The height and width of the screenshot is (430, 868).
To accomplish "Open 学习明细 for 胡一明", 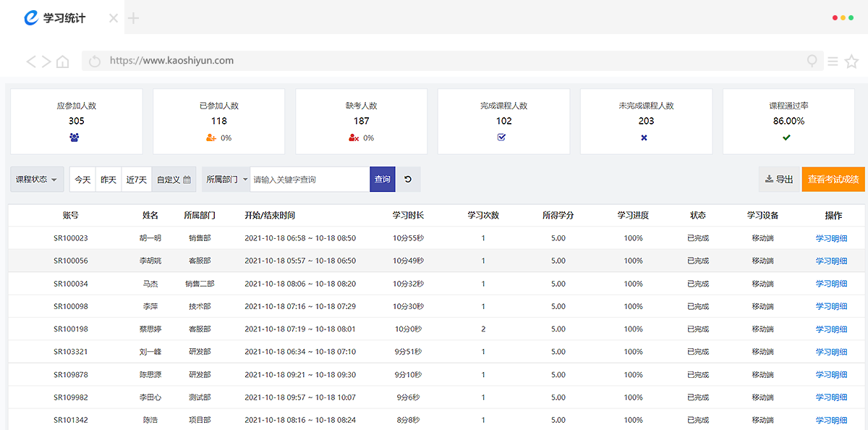I will (831, 238).
